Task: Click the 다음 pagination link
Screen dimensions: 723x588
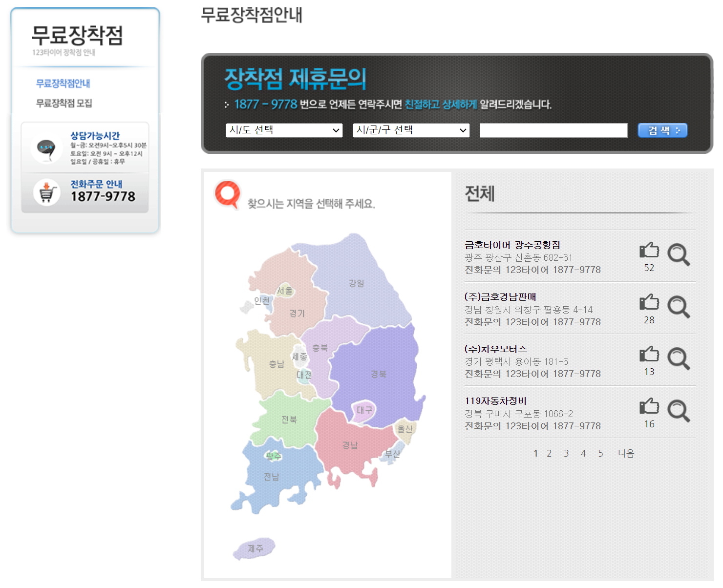Action: pos(626,453)
